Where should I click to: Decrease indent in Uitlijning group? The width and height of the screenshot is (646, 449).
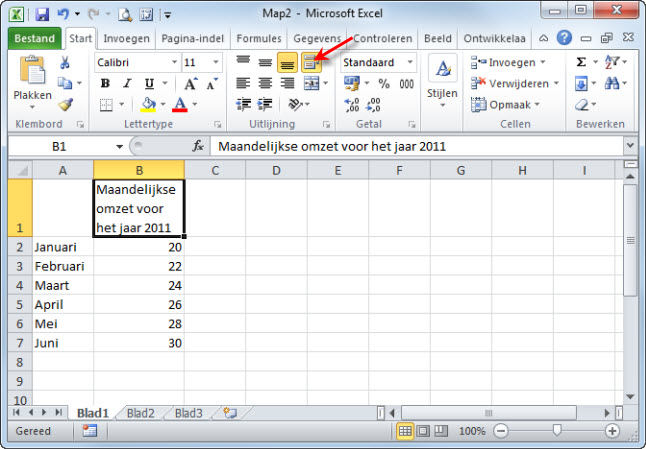pos(243,105)
